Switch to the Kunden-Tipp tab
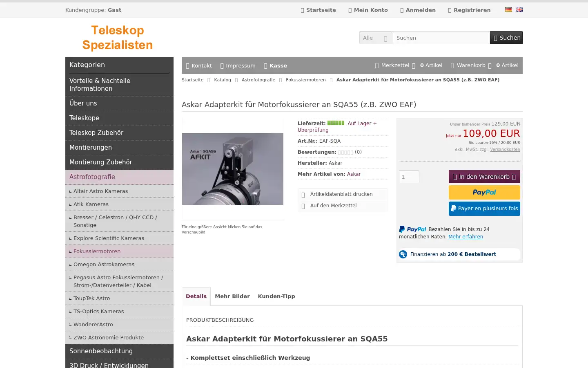Viewport: 588px width, 368px height. (276, 296)
